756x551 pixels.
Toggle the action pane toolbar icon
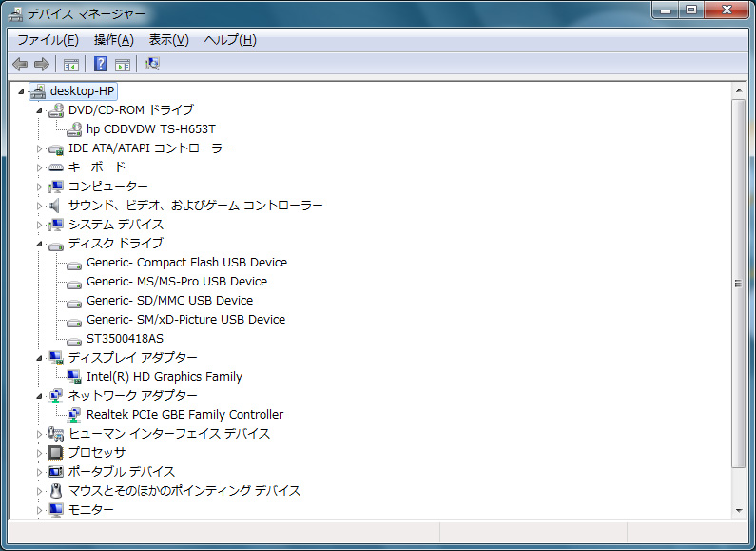[122, 64]
